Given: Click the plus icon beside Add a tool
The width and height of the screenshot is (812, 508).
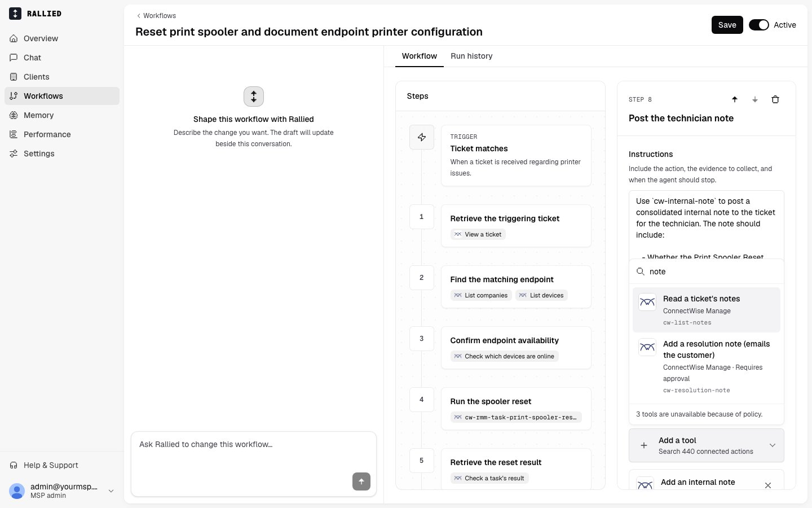Looking at the screenshot, I should point(643,445).
